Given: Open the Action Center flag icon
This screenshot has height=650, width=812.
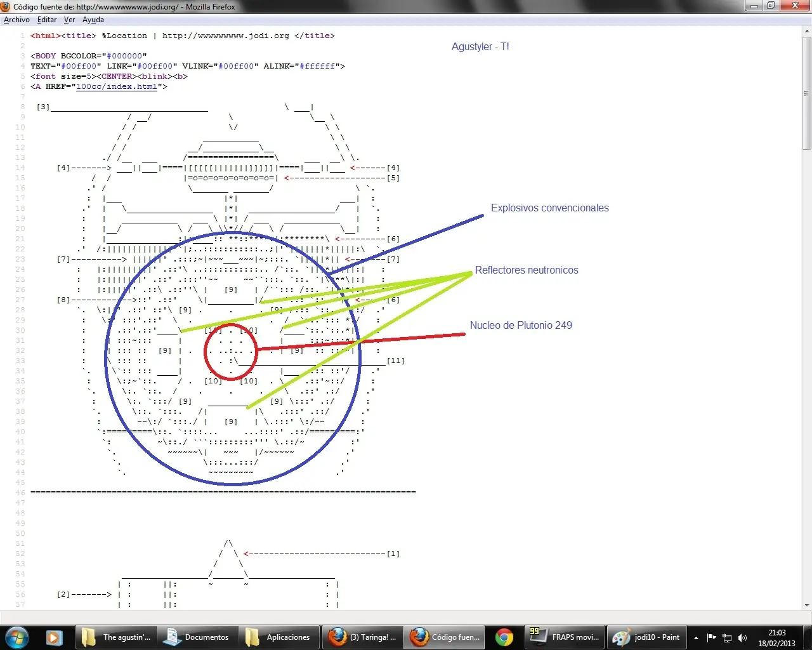Looking at the screenshot, I should [x=712, y=638].
